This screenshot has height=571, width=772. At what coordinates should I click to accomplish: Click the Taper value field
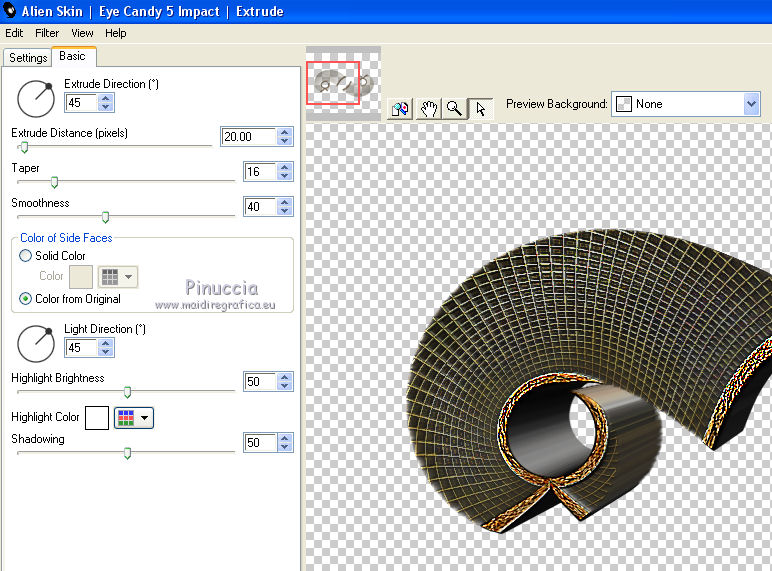click(x=260, y=171)
